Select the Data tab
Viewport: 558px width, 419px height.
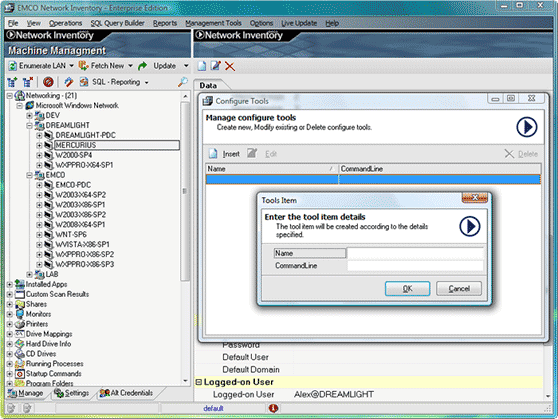208,85
